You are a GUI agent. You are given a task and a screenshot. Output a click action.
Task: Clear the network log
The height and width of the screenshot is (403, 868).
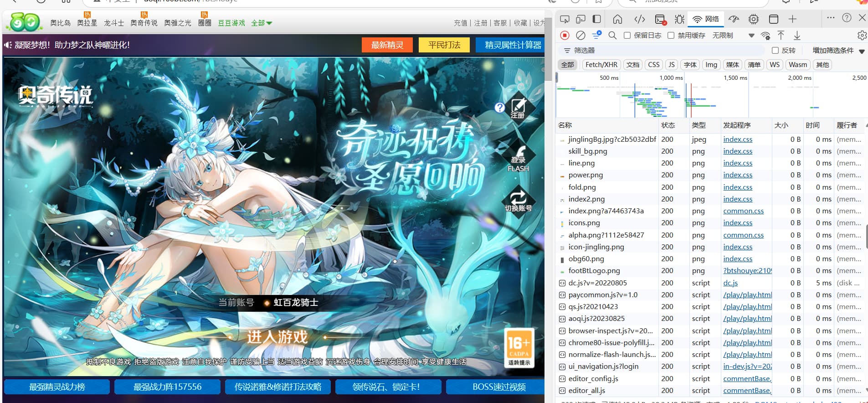coord(580,35)
